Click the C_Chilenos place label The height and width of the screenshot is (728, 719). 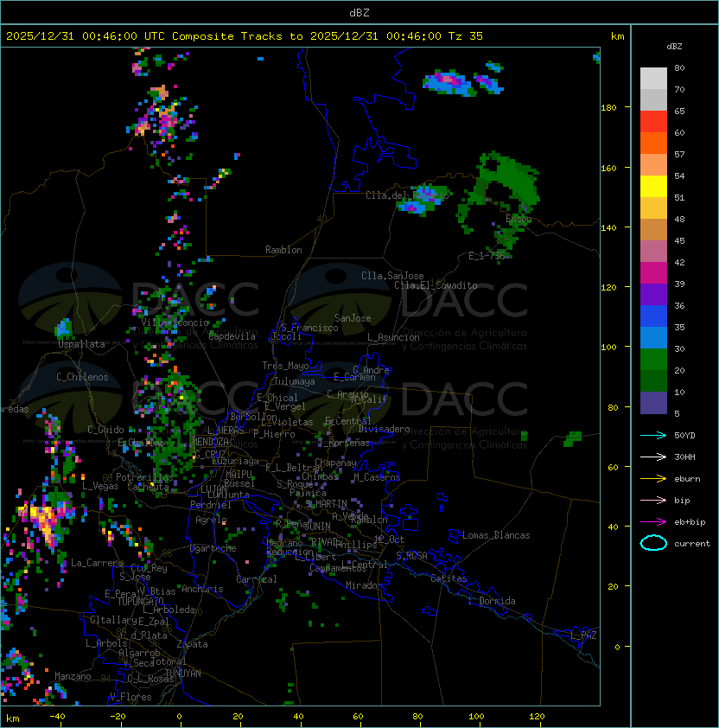click(82, 377)
